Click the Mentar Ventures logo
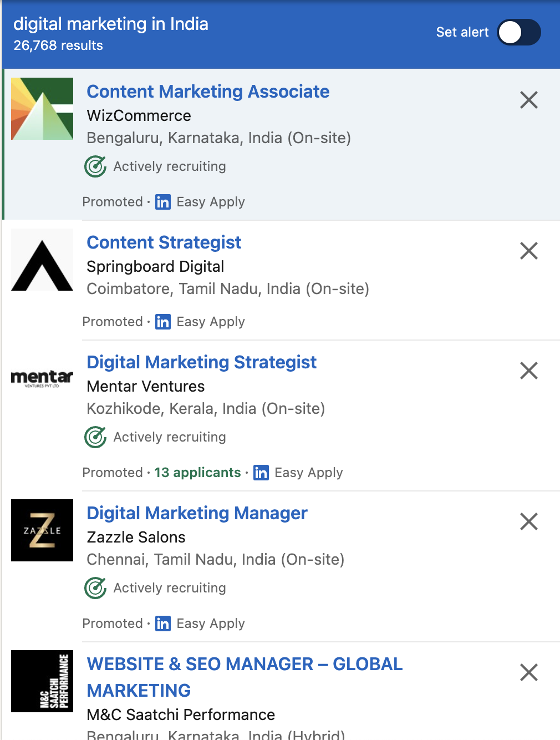The width and height of the screenshot is (560, 740). 42,379
